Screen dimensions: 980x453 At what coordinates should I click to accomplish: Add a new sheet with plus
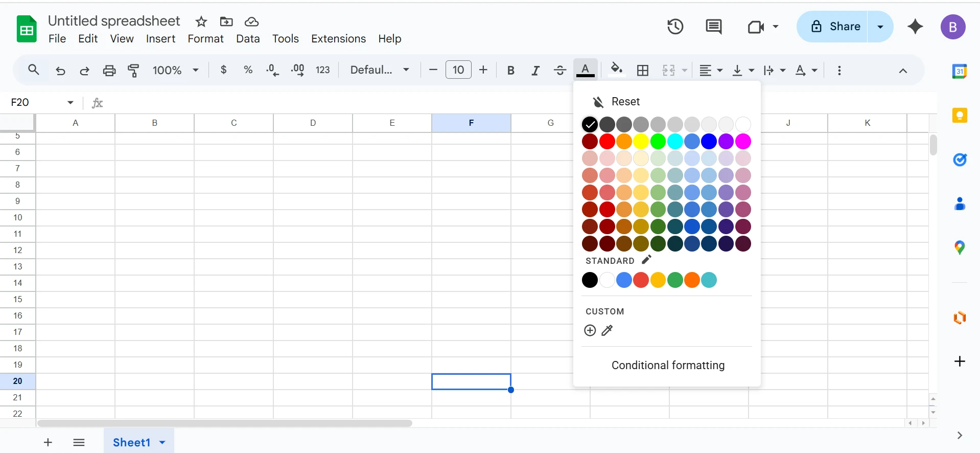coord(48,442)
